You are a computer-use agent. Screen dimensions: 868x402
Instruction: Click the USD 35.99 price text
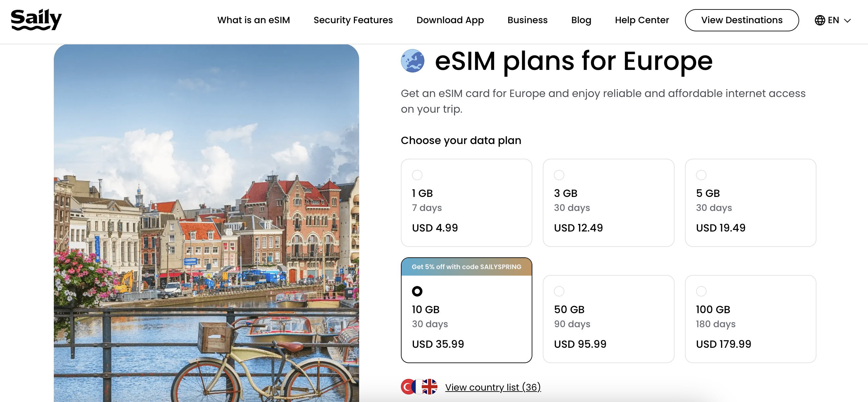click(x=438, y=344)
